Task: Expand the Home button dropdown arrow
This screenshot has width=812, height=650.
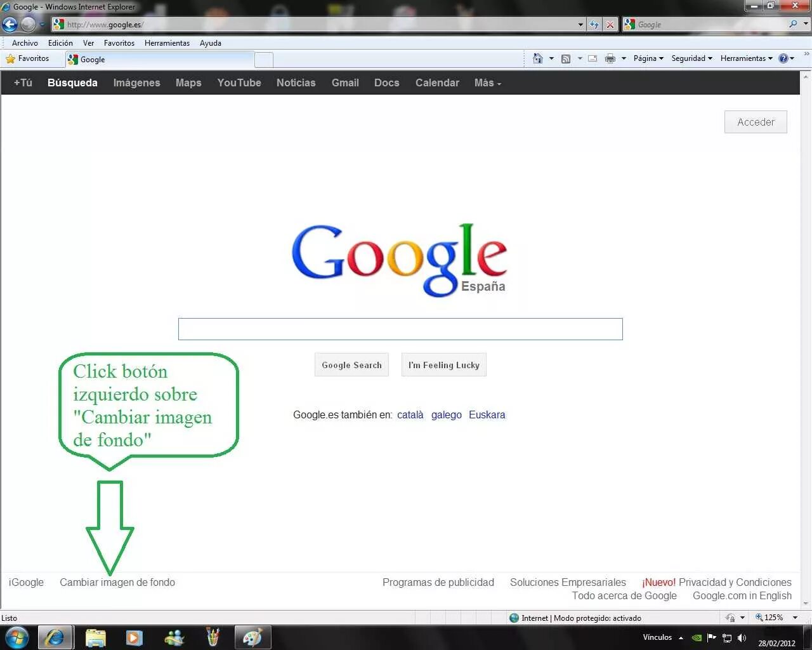Action: 551,58
